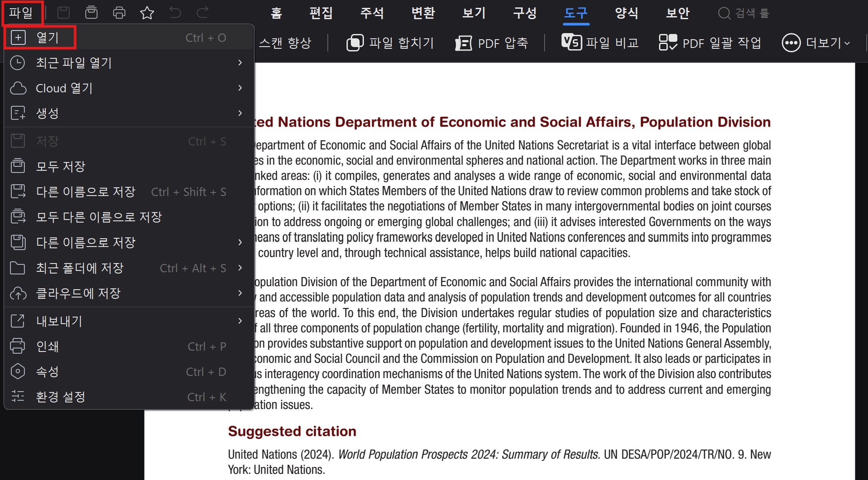
Task: Click the Suggested citation heading
Action: coord(292,431)
